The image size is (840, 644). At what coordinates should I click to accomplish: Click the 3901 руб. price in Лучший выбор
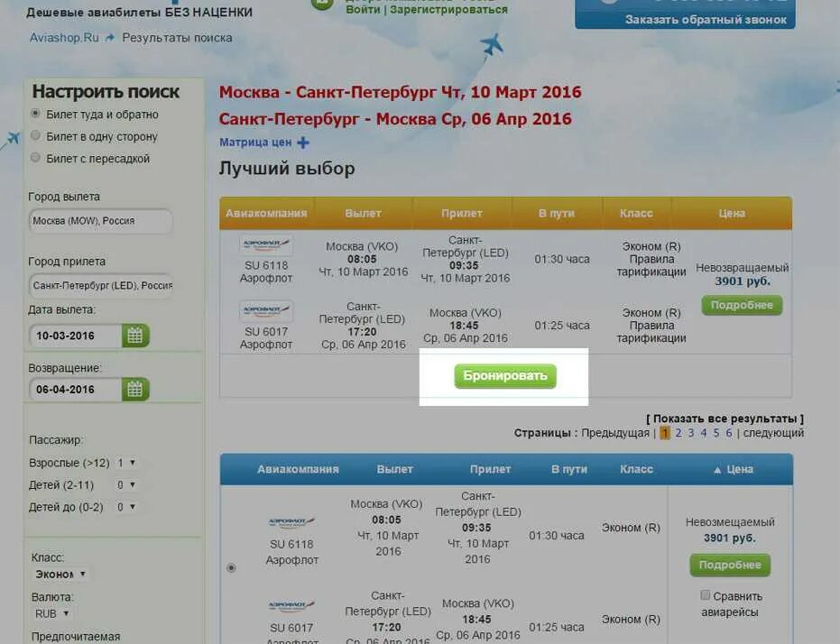[743, 281]
